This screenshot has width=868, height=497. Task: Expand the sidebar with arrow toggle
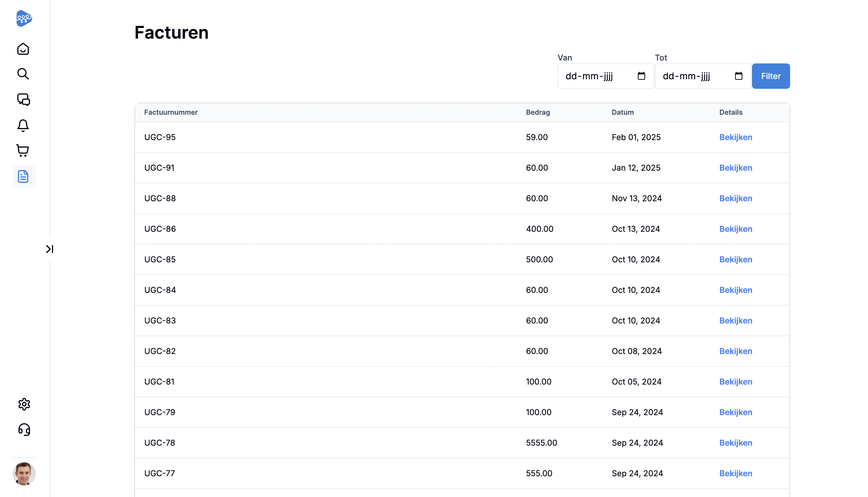coord(50,249)
